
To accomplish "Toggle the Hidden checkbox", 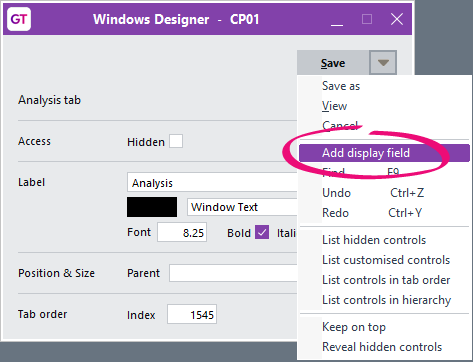I will [x=176, y=141].
